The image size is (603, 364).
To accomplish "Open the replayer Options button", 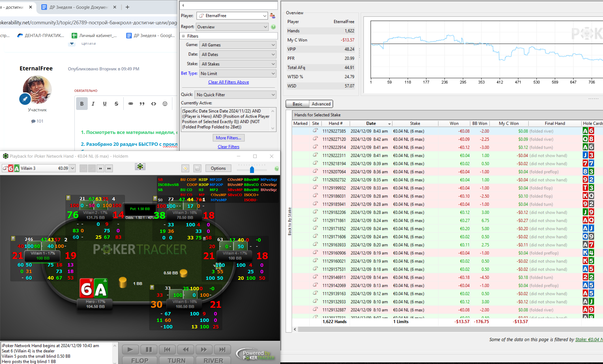I will pyautogui.click(x=218, y=168).
